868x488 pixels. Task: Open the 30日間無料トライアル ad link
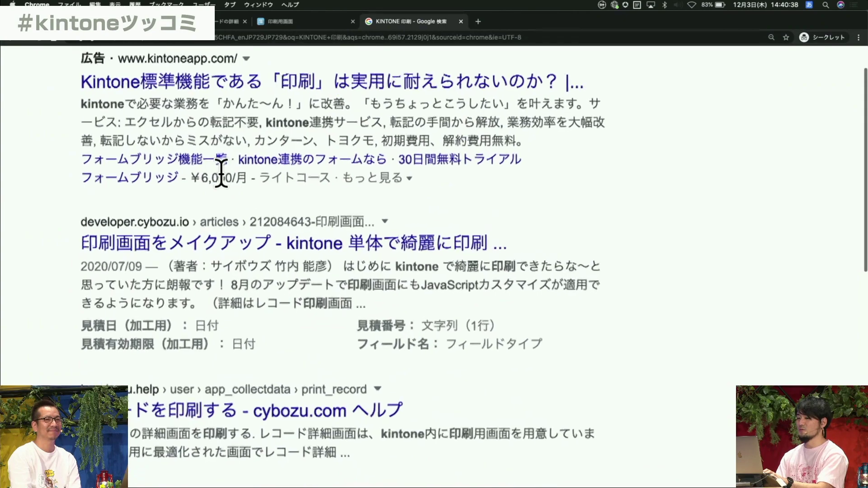(x=459, y=159)
